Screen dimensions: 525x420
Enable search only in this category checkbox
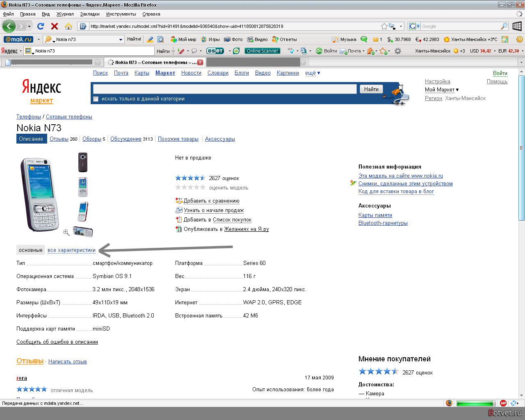tap(96, 99)
